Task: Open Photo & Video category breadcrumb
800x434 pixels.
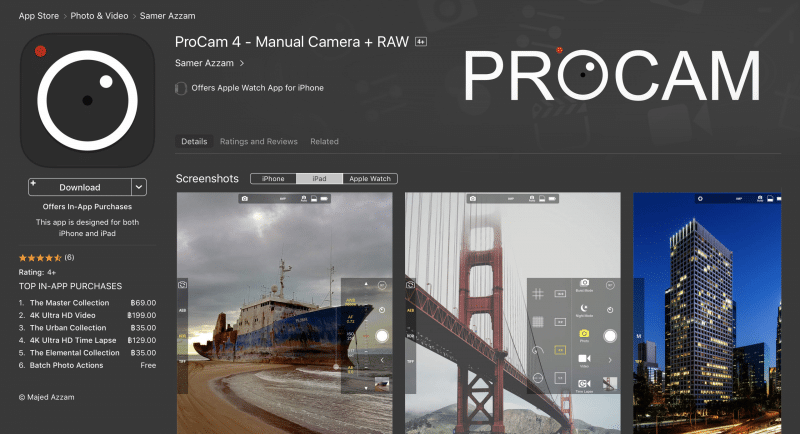Action: coord(99,16)
